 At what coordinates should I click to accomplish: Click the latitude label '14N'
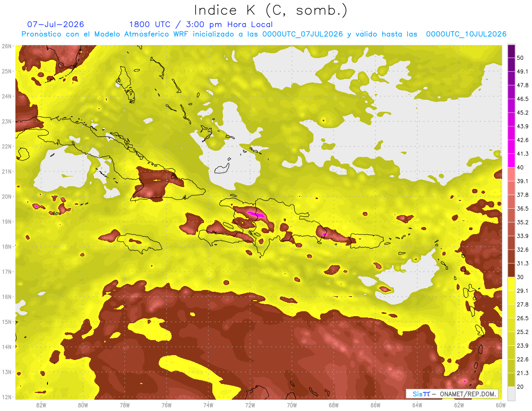(x=7, y=347)
